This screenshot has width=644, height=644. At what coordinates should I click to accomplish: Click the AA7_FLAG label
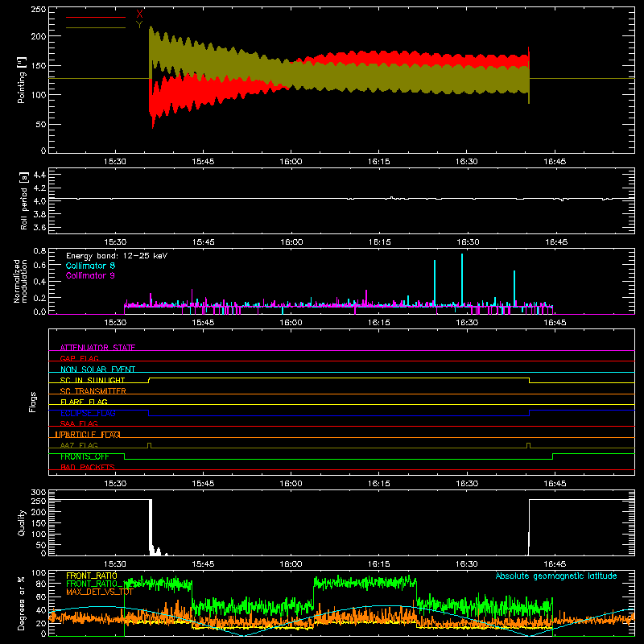tap(79, 445)
